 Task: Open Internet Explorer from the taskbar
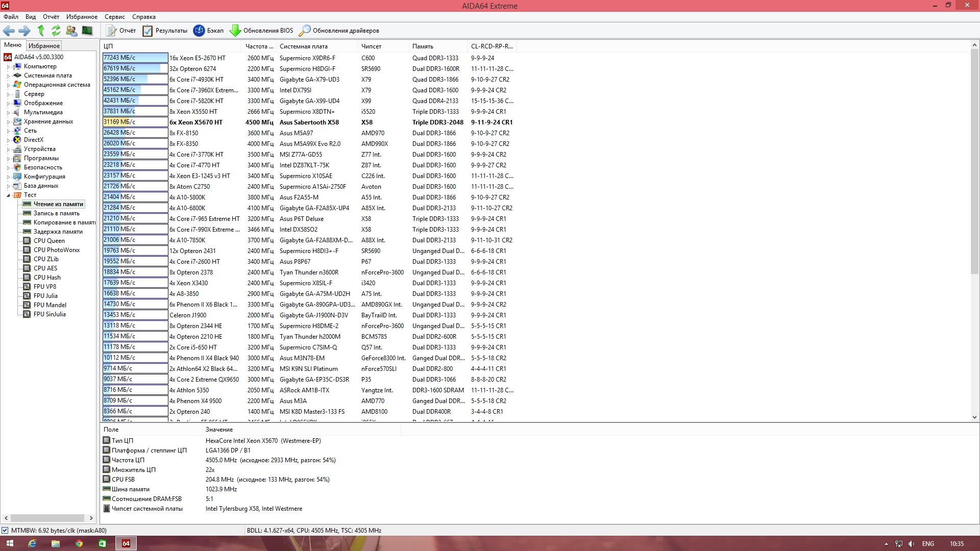pos(32,543)
